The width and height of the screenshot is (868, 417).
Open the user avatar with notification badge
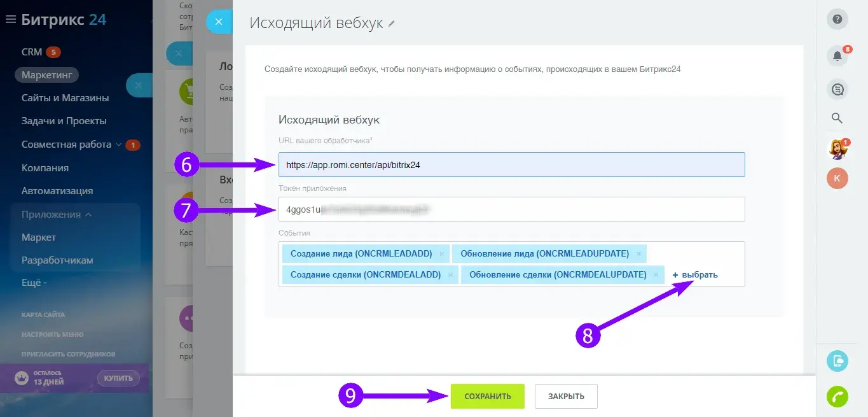click(837, 149)
